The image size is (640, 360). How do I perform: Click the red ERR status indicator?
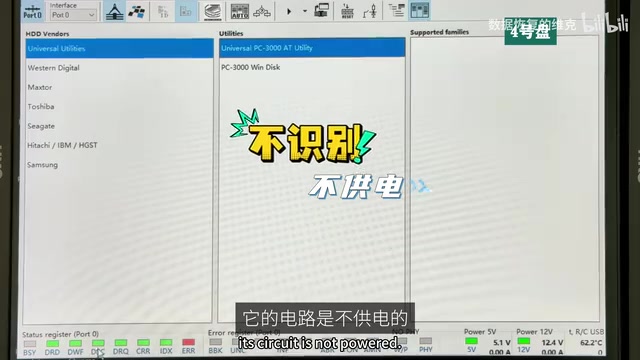(188, 342)
